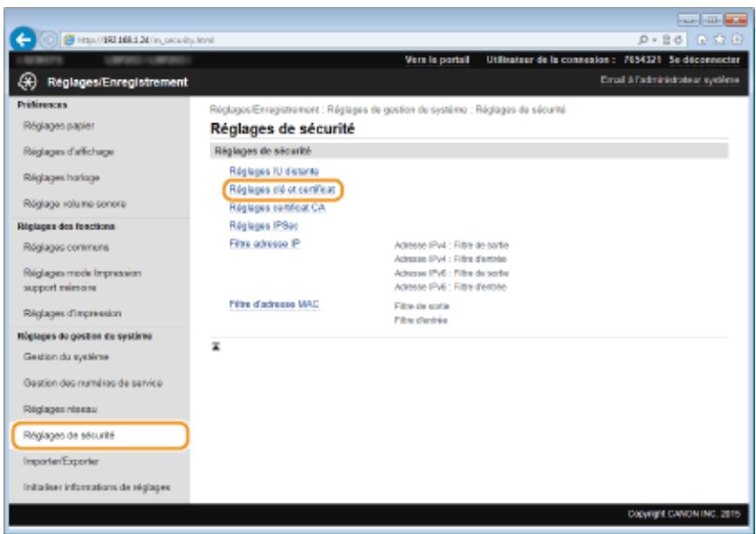Click Copyright CANON INC. footer text
756x534 pixels.
[x=684, y=514]
